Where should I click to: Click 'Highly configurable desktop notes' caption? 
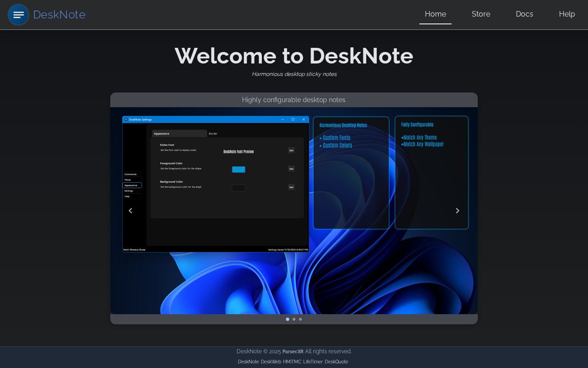point(294,100)
